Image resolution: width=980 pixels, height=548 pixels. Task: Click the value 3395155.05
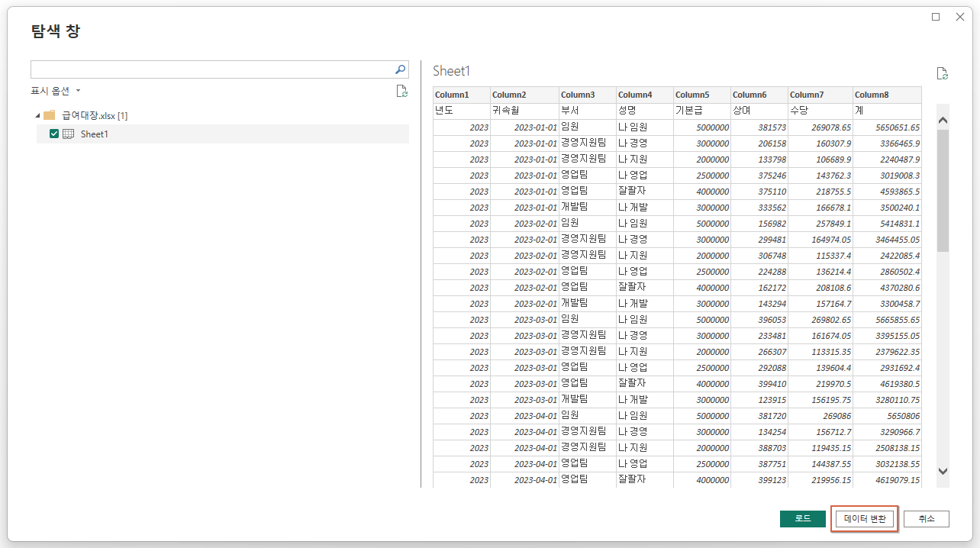pyautogui.click(x=897, y=336)
